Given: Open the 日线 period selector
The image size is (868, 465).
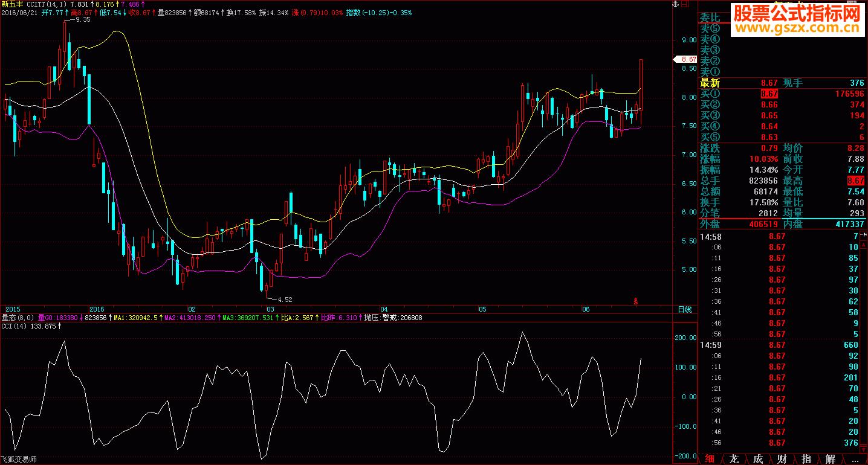Looking at the screenshot, I should click(684, 310).
